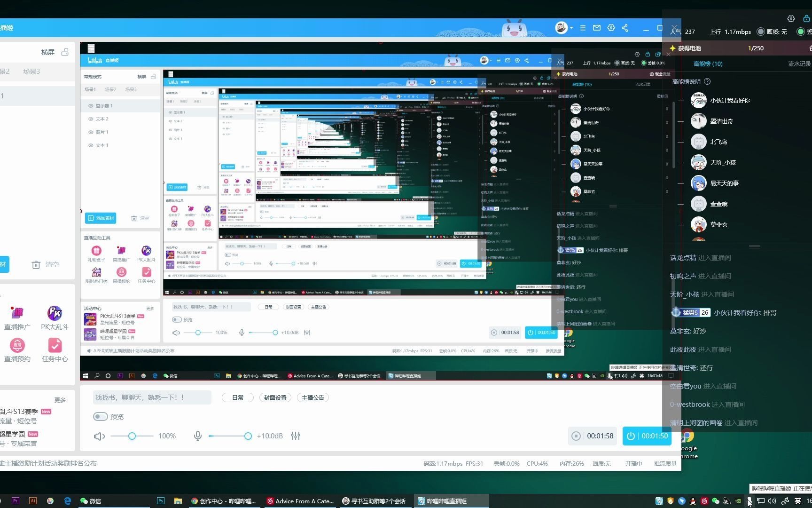The width and height of the screenshot is (812, 508).
Task: Switch to the 流水记录 tab
Action: [x=799, y=64]
